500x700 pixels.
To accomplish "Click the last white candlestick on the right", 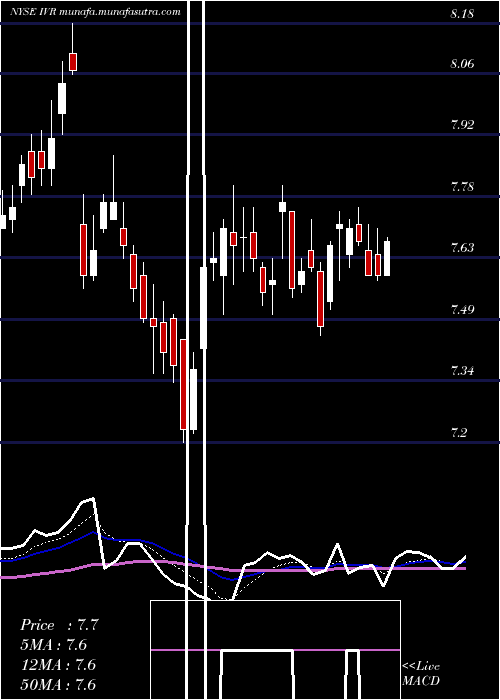I will coord(387,258).
